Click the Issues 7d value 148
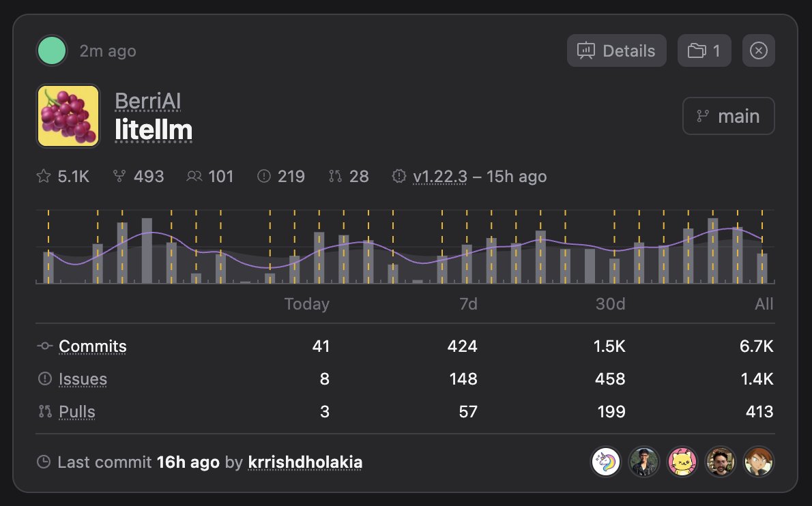The height and width of the screenshot is (506, 812). tap(463, 379)
